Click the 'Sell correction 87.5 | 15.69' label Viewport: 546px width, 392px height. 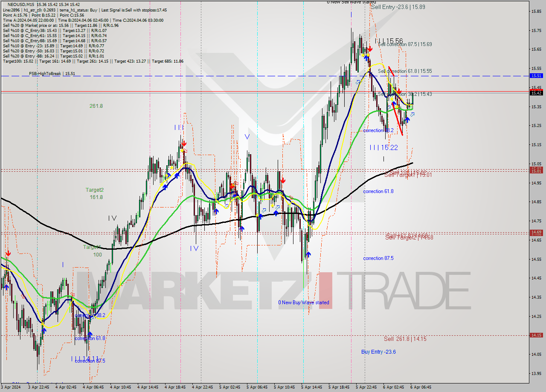point(405,44)
